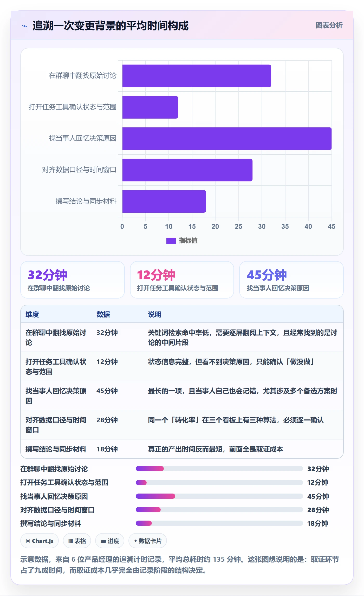The width and height of the screenshot is (364, 596).
Task: Click the lightning icon beside the title
Action: point(25,26)
